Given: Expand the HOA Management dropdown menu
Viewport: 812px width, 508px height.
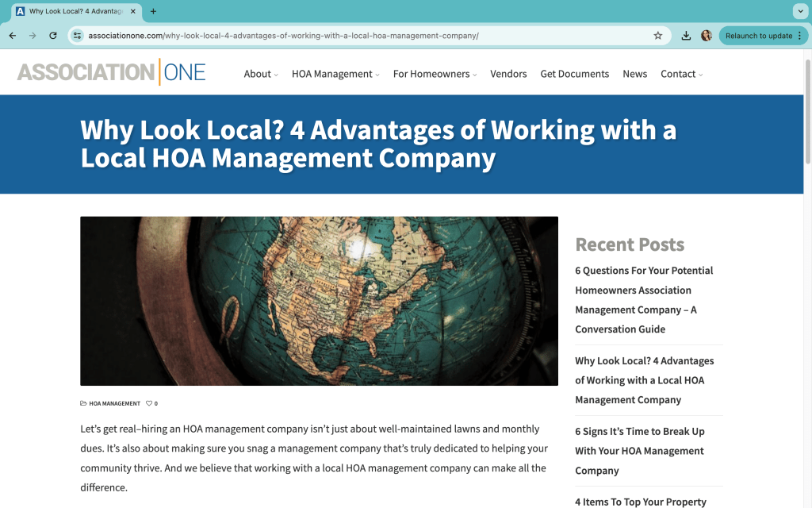Looking at the screenshot, I should (x=335, y=74).
